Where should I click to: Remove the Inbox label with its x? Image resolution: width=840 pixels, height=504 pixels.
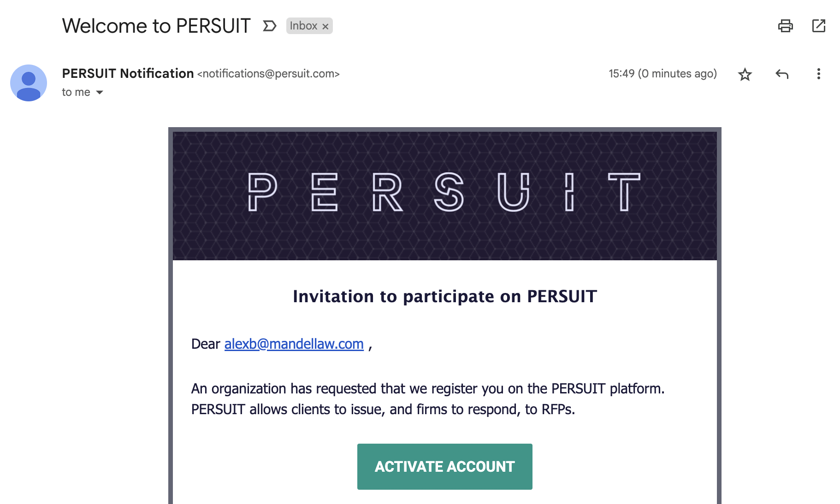click(x=325, y=26)
